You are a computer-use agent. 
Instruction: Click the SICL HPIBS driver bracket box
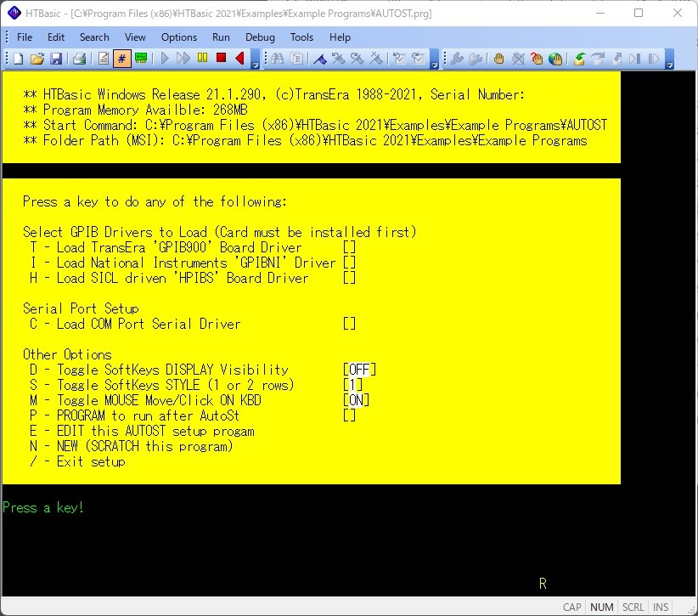tap(350, 278)
